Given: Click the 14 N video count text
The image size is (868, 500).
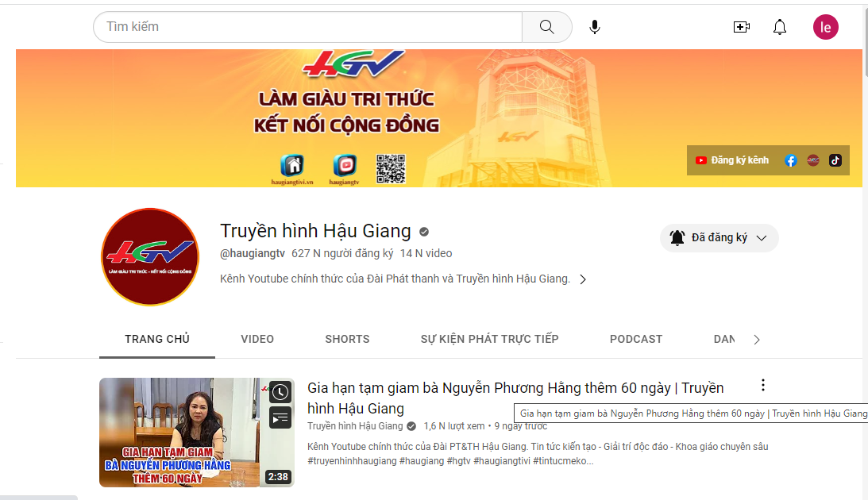Looking at the screenshot, I should 426,253.
